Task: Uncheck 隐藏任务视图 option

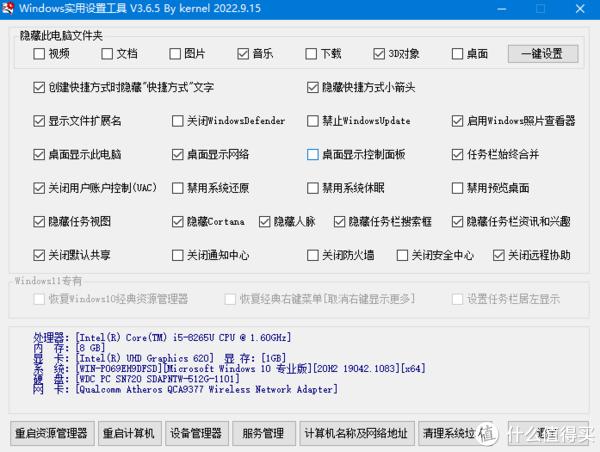Action: (x=39, y=222)
